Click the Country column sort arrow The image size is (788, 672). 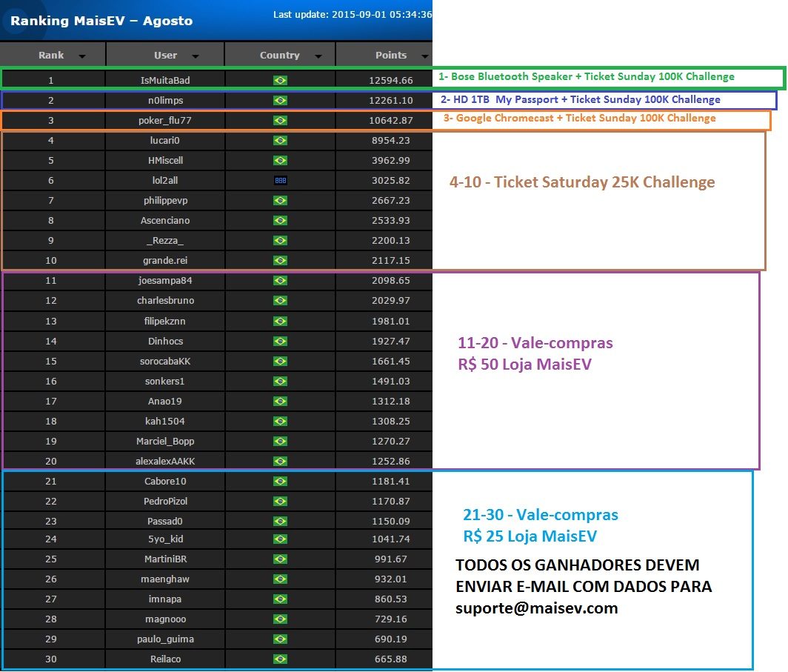point(318,56)
